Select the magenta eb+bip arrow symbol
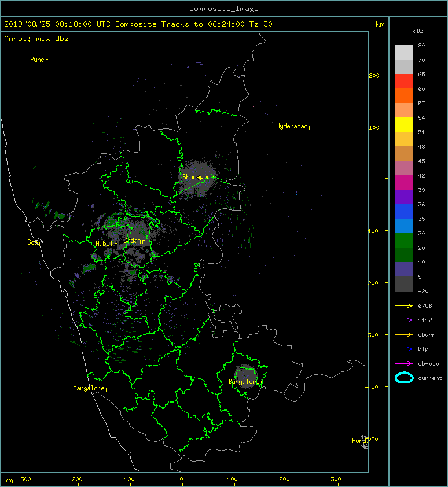This screenshot has height=487, width=448. tap(404, 363)
